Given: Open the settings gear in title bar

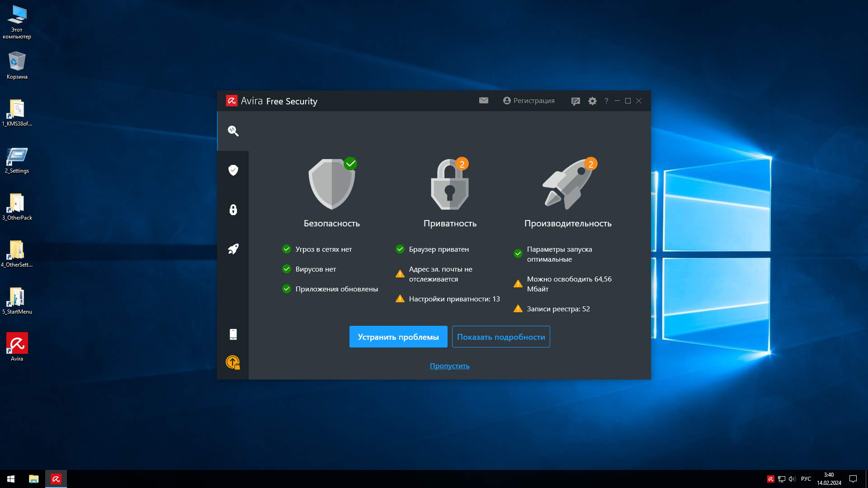Looking at the screenshot, I should pyautogui.click(x=592, y=101).
